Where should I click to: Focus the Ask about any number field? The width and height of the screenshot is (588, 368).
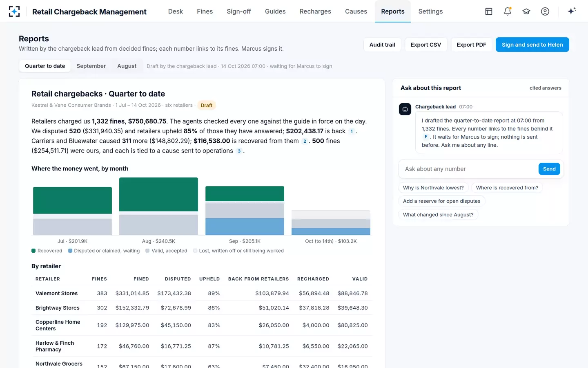[x=470, y=169]
